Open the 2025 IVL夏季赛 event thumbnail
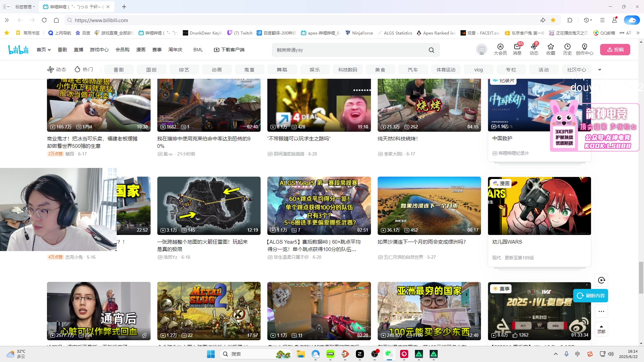The image size is (644, 362). coord(539,311)
